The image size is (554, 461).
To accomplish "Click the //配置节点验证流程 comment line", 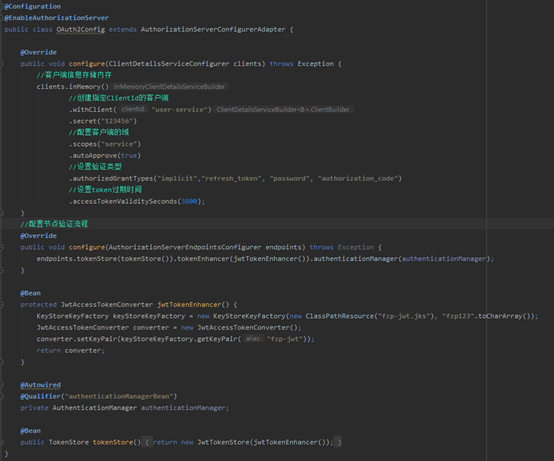I will (54, 224).
